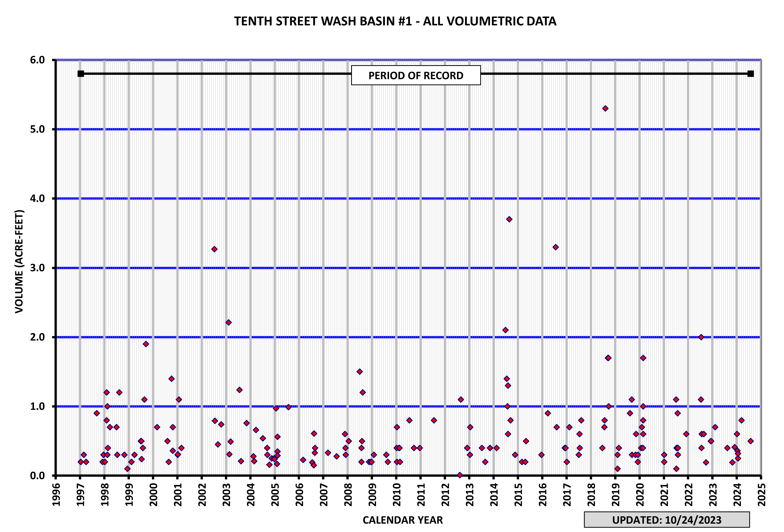Click the x-axis year label '2019'

(615, 494)
